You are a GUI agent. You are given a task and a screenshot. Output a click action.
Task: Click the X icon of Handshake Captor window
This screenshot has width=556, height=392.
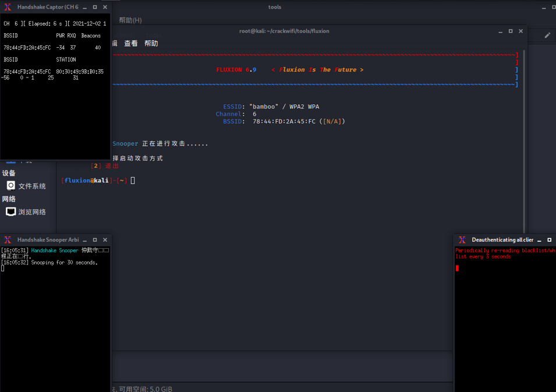[x=8, y=7]
